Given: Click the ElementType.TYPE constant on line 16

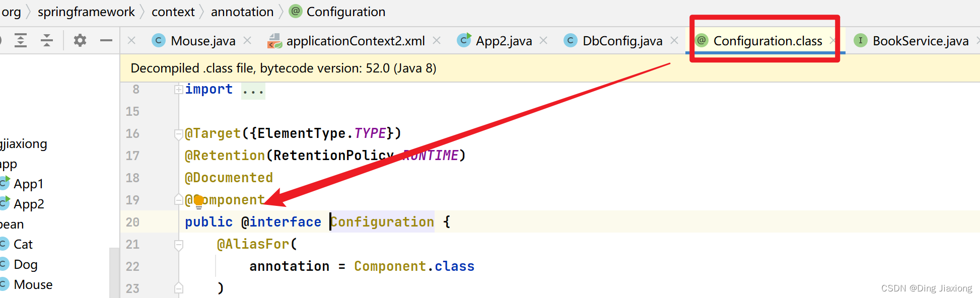Looking at the screenshot, I should [322, 133].
